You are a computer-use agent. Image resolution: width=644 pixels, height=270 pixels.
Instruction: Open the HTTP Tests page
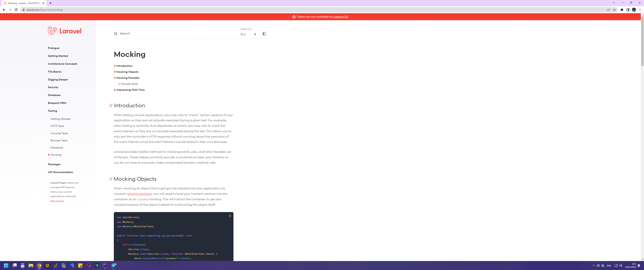pos(57,126)
